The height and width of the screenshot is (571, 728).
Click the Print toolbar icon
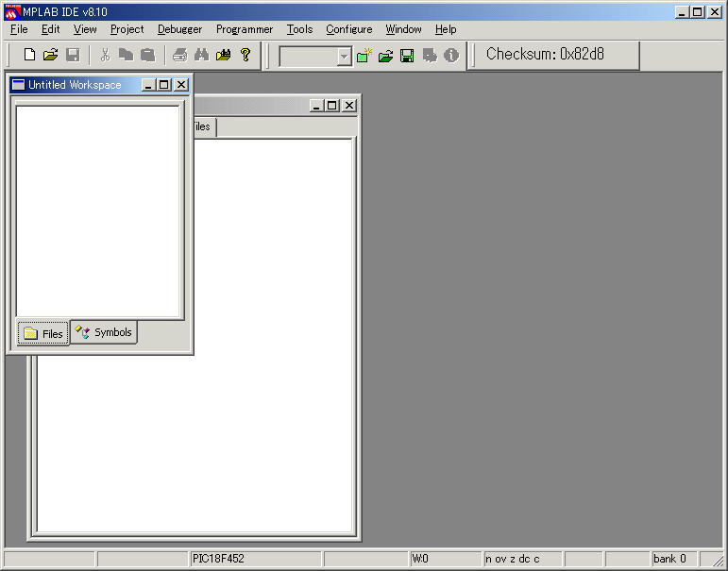point(179,55)
